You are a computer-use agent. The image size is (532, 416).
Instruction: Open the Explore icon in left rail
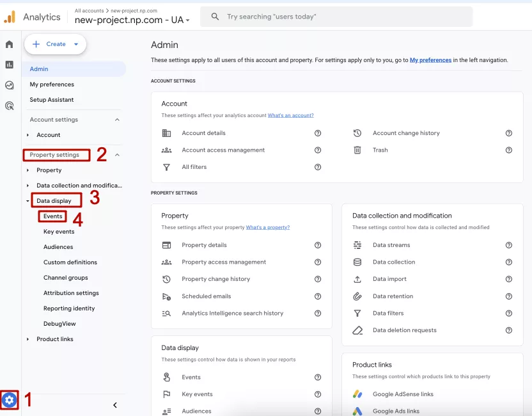[x=9, y=85]
